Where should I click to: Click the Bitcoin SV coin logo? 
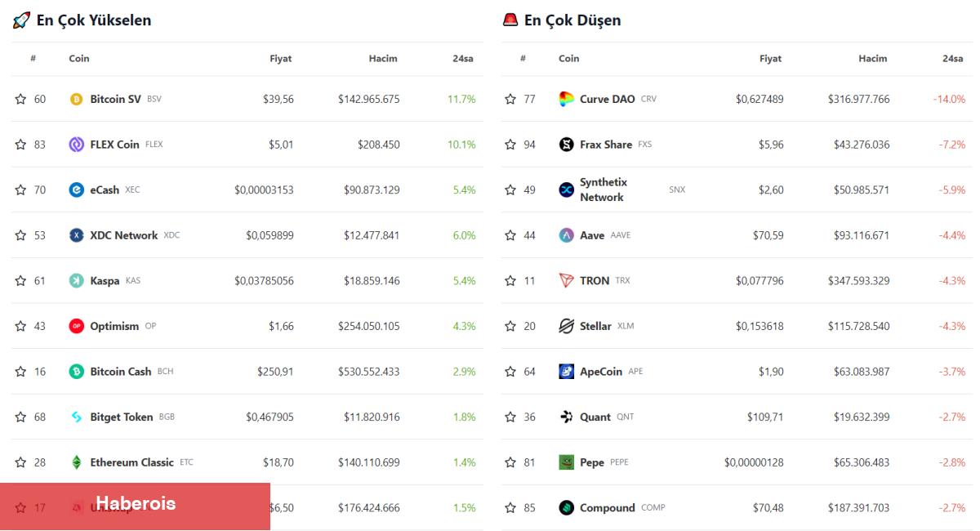coord(76,99)
